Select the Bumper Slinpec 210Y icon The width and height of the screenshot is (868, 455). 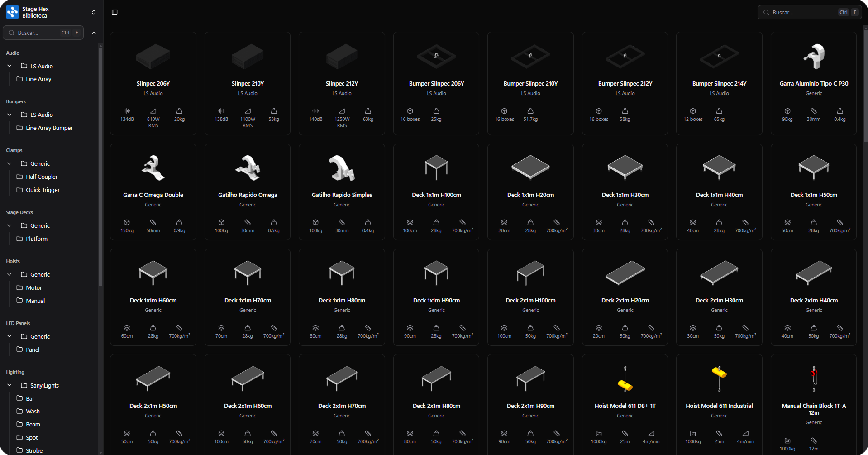click(530, 57)
